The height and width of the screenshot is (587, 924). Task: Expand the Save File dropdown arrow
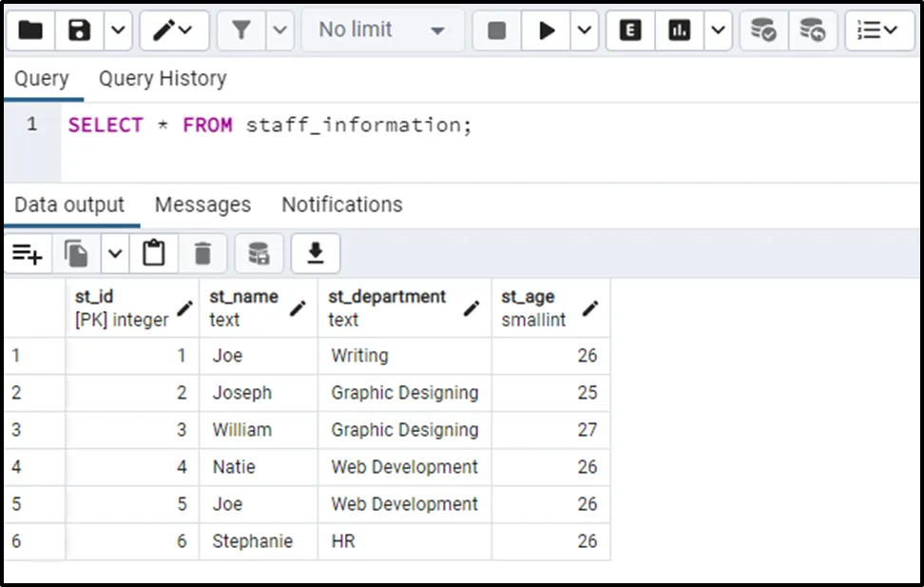coord(117,30)
